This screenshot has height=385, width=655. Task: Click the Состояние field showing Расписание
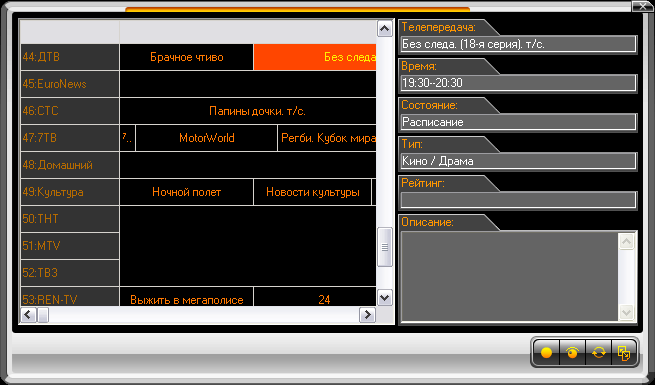coord(518,122)
